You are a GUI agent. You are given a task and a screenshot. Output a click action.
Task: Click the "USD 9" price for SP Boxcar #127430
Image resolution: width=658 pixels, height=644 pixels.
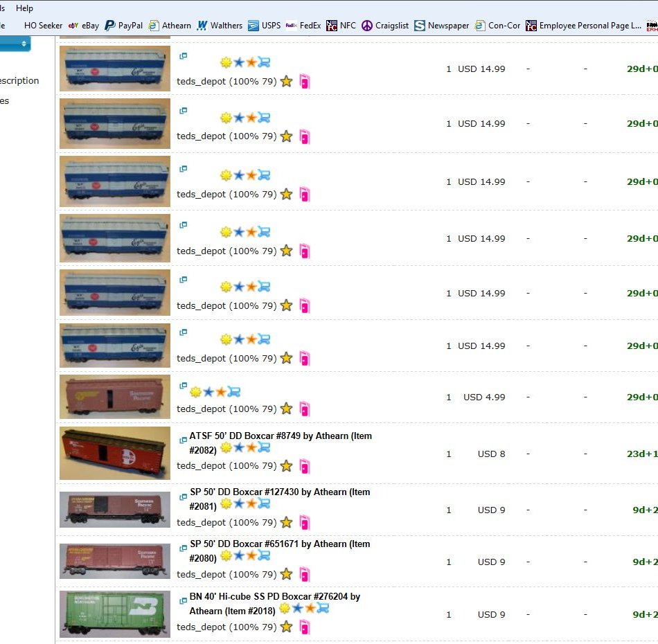point(491,510)
